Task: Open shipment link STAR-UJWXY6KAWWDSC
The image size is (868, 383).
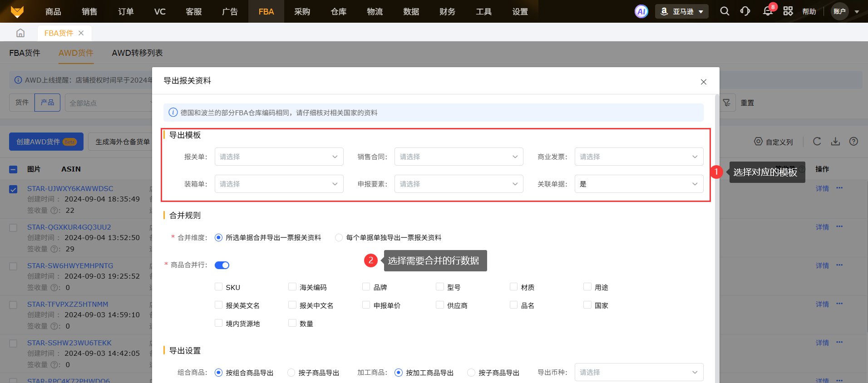Action: click(70, 188)
